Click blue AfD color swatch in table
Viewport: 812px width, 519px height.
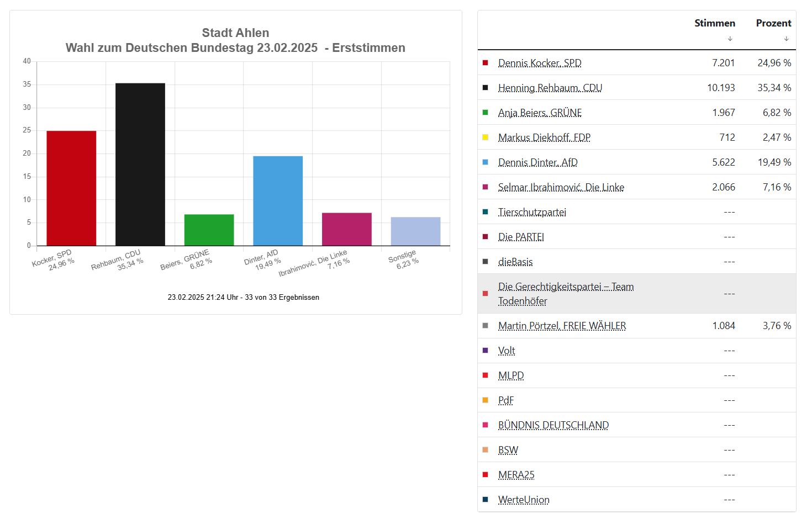[x=486, y=162]
